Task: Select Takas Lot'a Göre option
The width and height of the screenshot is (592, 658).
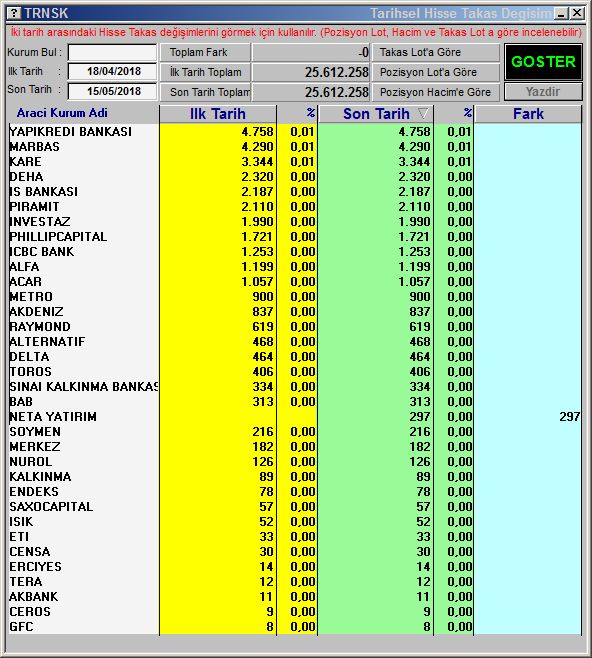Action: (436, 52)
